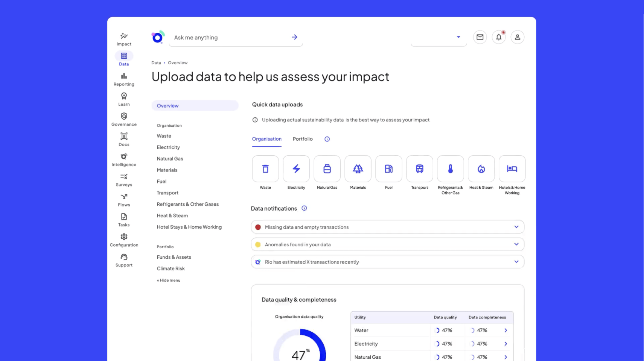
Task: Expand Rio has estimated X transactions
Action: pos(388,262)
